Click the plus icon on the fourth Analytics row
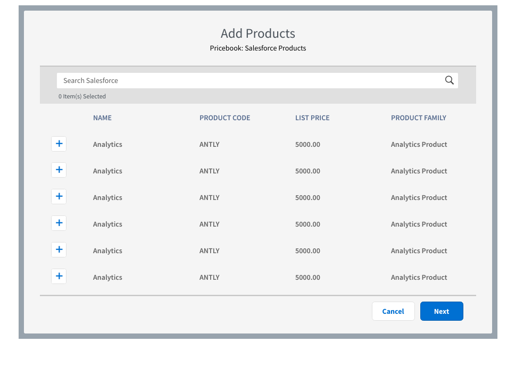The image size is (532, 392). click(59, 223)
